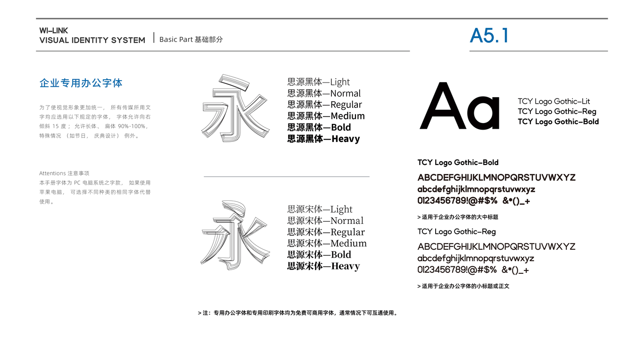Select the text 思源黑体—Heavy
This screenshot has width=644, height=362.
tap(324, 139)
